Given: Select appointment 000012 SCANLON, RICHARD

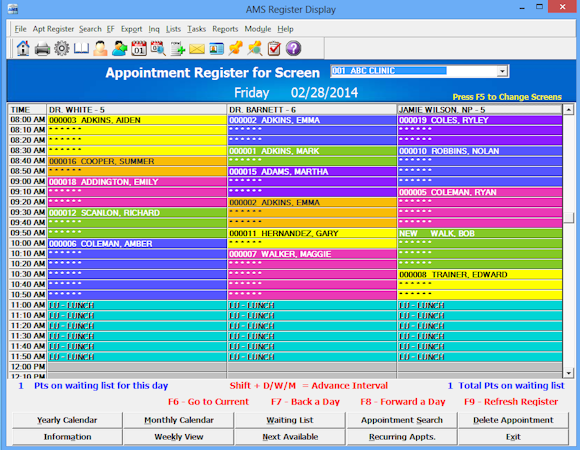Looking at the screenshot, I should point(137,213).
